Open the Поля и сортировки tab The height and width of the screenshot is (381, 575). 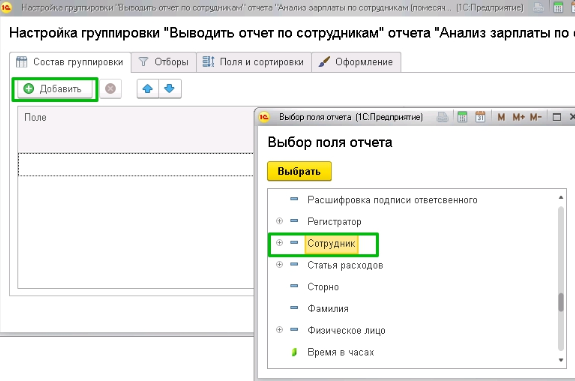point(253,62)
